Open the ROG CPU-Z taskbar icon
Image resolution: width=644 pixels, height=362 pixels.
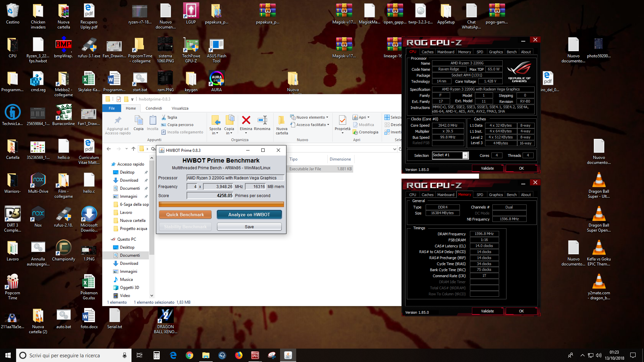pos(255,355)
